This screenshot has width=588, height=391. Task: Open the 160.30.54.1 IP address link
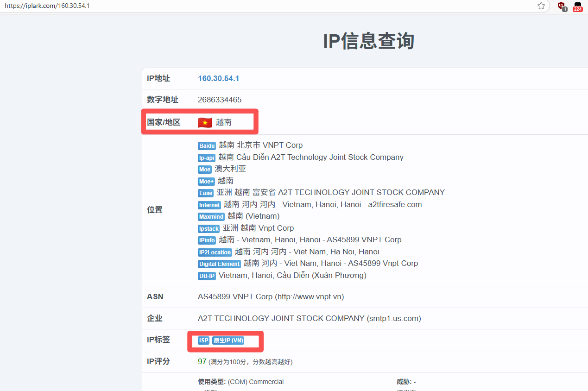pos(218,78)
